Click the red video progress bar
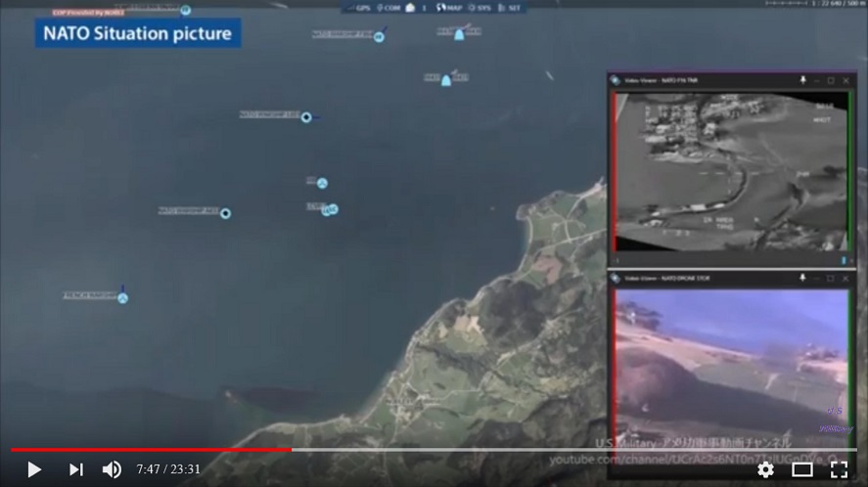Screen dimensions: 868x487 tap(147, 450)
